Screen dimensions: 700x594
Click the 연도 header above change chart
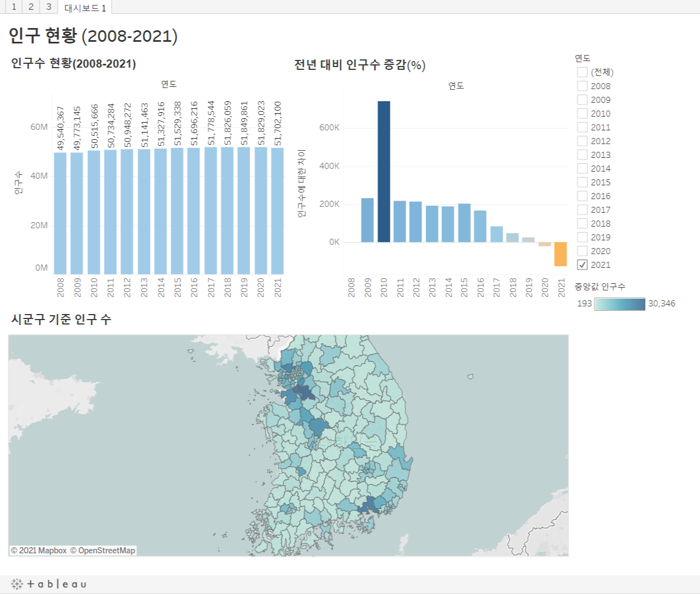[x=456, y=85]
